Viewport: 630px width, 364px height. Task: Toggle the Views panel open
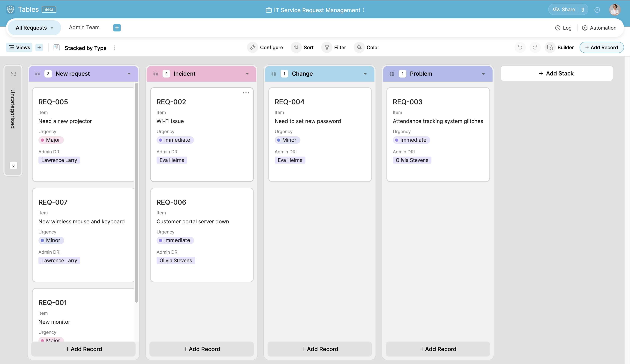(x=19, y=47)
